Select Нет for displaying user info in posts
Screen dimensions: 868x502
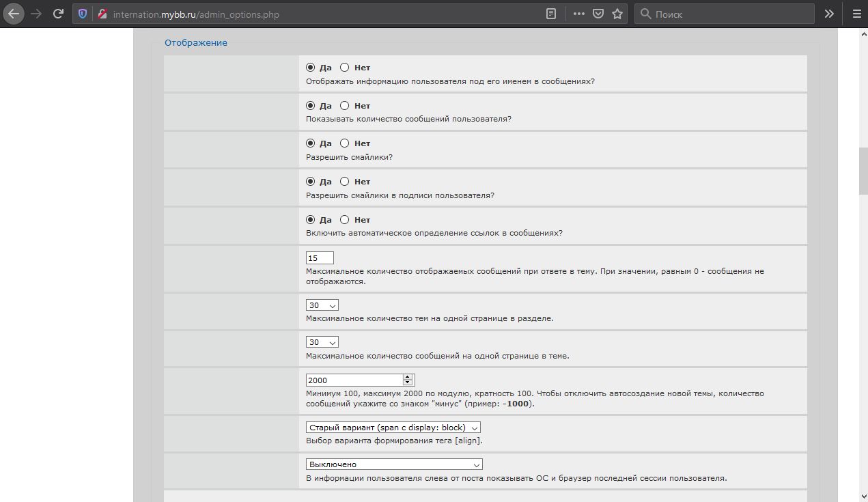click(345, 68)
